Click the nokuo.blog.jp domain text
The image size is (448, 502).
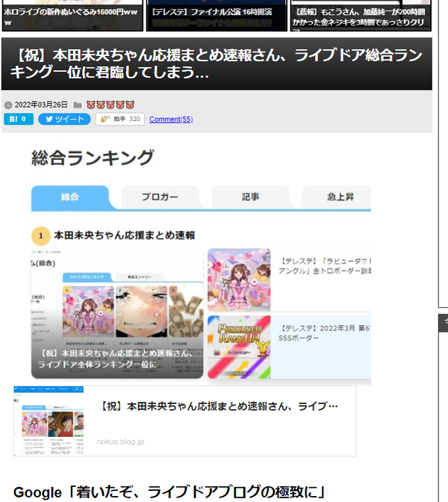tap(120, 441)
